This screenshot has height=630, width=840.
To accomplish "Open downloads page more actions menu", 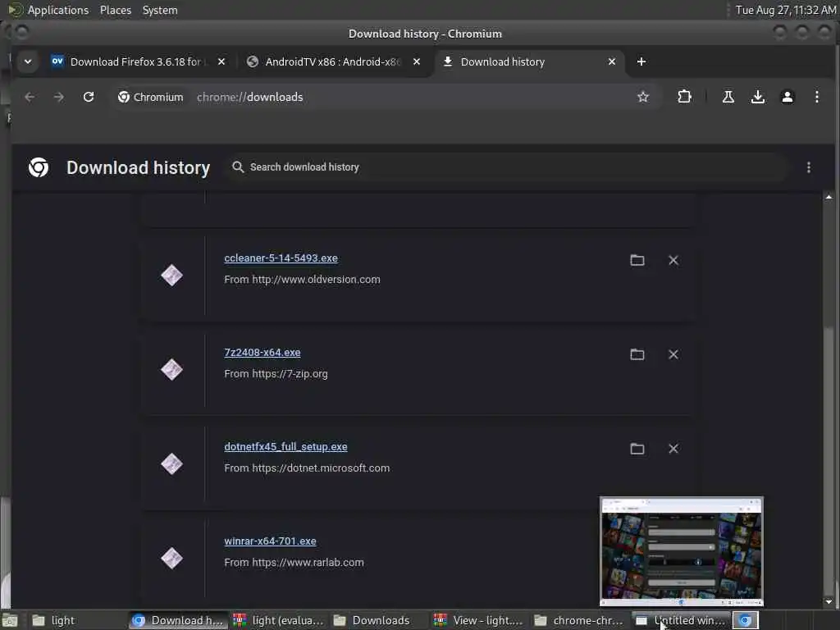I will [808, 167].
